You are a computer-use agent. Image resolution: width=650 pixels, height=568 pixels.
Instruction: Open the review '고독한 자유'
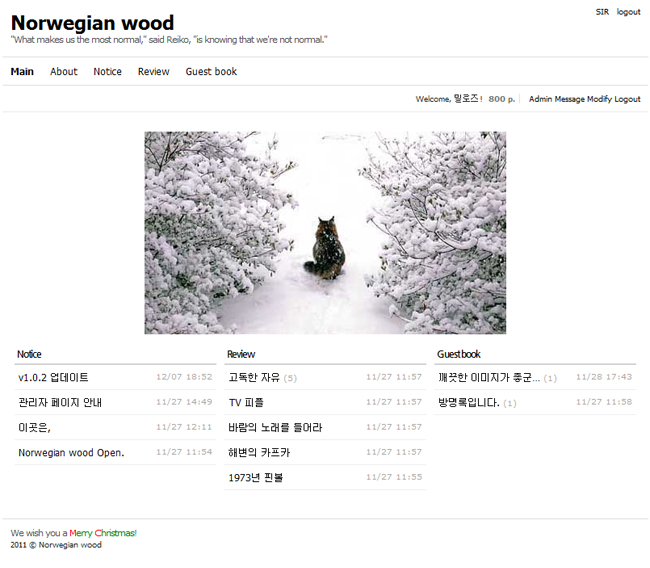point(254,377)
